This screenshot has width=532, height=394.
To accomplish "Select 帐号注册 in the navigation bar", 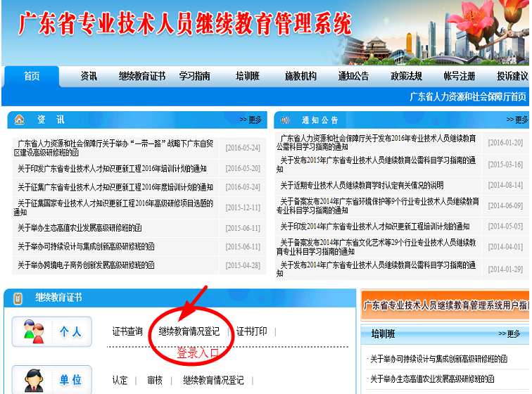I will click(459, 76).
